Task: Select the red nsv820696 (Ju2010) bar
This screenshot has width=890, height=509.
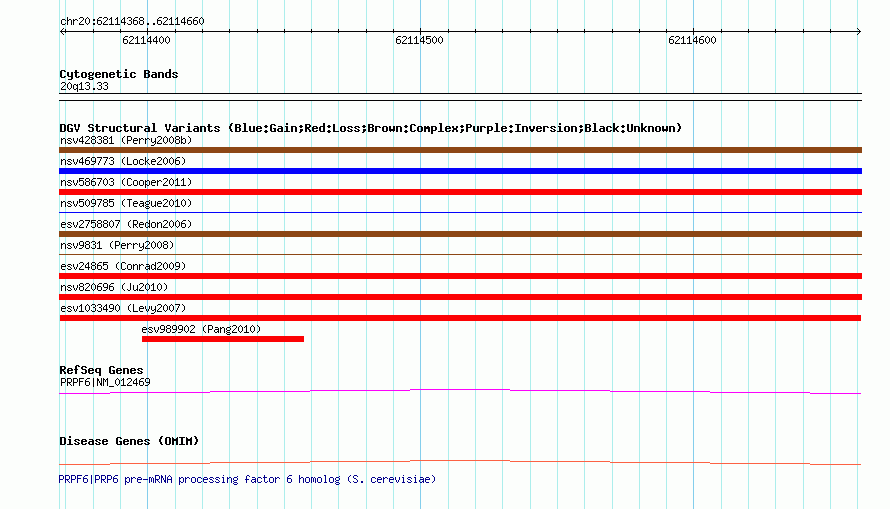Action: [x=460, y=297]
